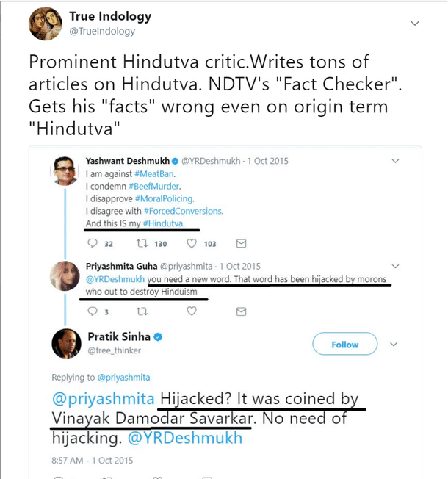
Task: Expand options menu on Yashwant Deshmukh's tweet
Action: [x=396, y=161]
